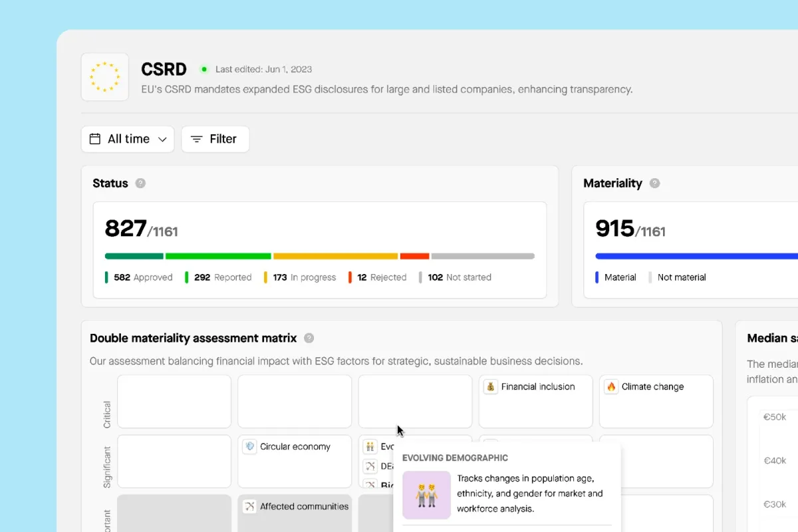Click the orange In progress bar segment

[335, 256]
